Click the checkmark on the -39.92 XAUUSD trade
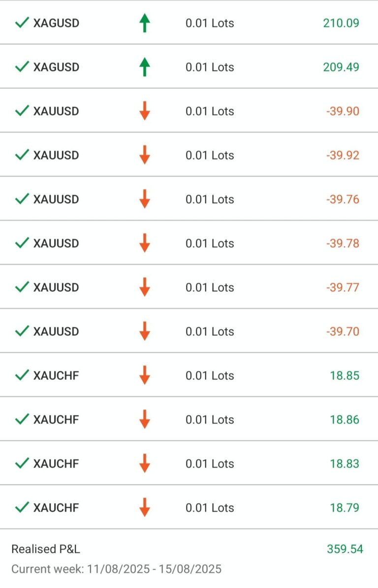Viewport: 378px width, 588px height. (x=22, y=155)
